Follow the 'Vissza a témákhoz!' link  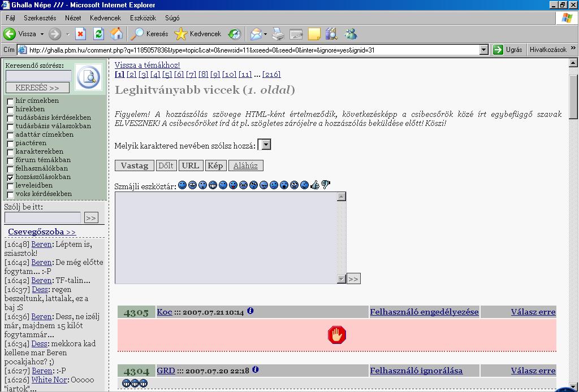147,65
